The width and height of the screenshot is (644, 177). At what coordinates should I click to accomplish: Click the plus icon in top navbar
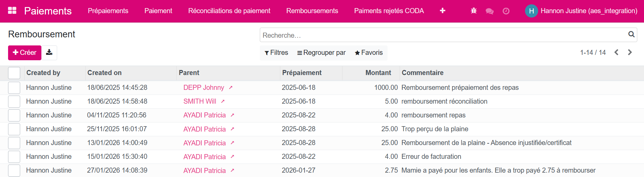tap(442, 11)
